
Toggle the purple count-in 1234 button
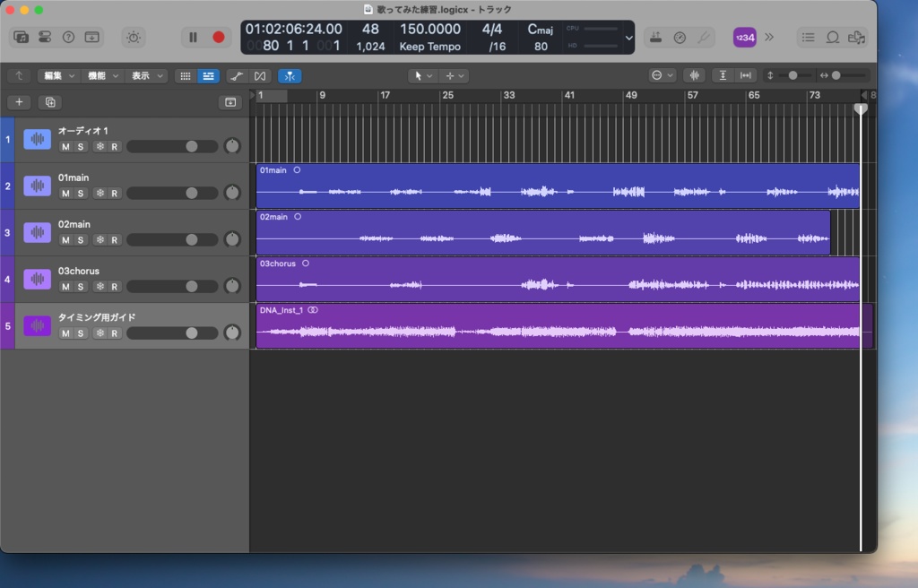(x=745, y=38)
